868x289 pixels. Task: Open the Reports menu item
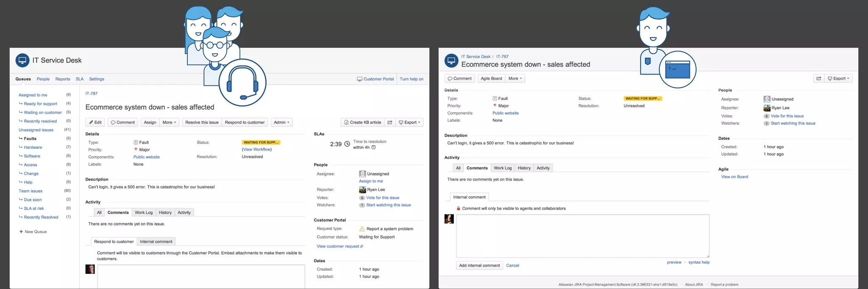coord(63,79)
